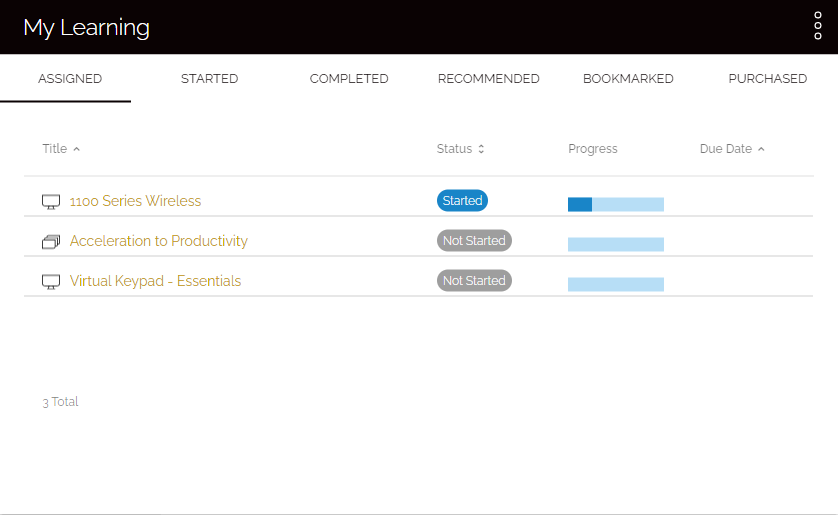The width and height of the screenshot is (838, 515).
Task: Click Not Started badge for Acceleration to Productivity
Action: (x=474, y=240)
